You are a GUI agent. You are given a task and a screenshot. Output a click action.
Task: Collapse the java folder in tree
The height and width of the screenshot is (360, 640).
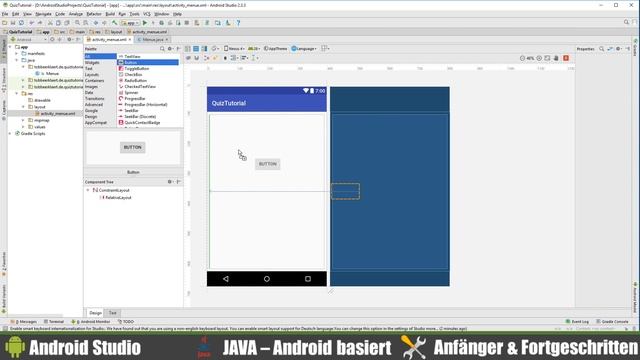17,60
